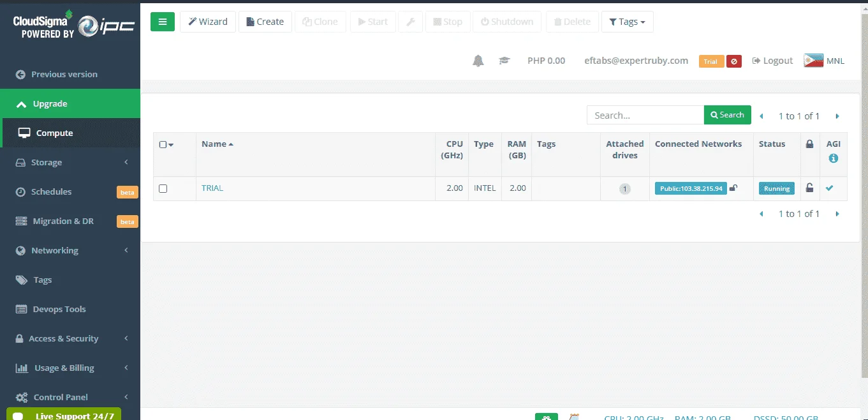Expand the Usage & Billing section
868x420 pixels.
70,368
